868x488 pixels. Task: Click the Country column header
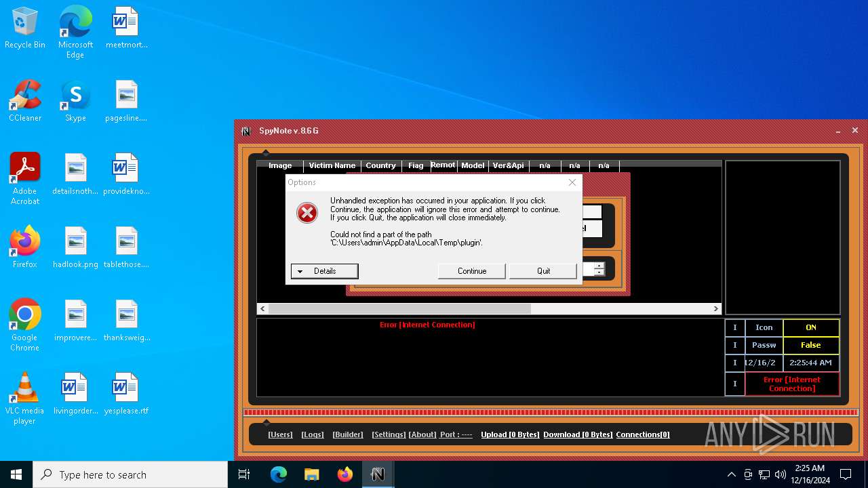(x=381, y=165)
